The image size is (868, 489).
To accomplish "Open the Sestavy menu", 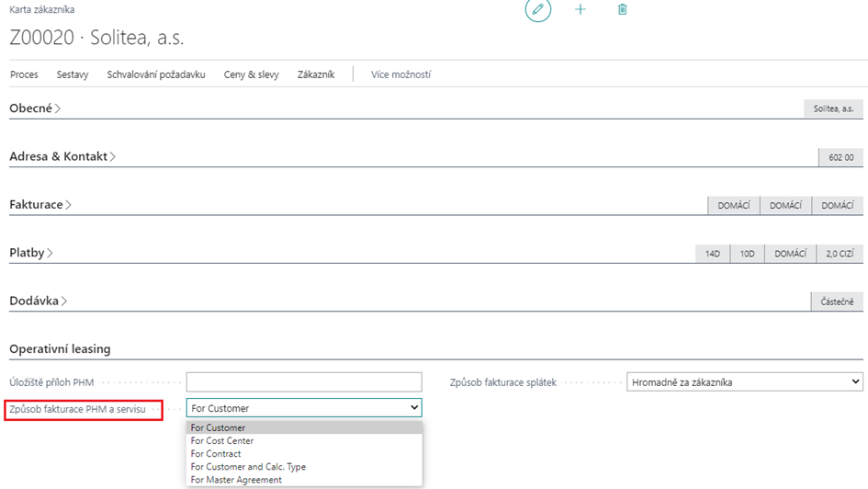I will click(x=73, y=74).
